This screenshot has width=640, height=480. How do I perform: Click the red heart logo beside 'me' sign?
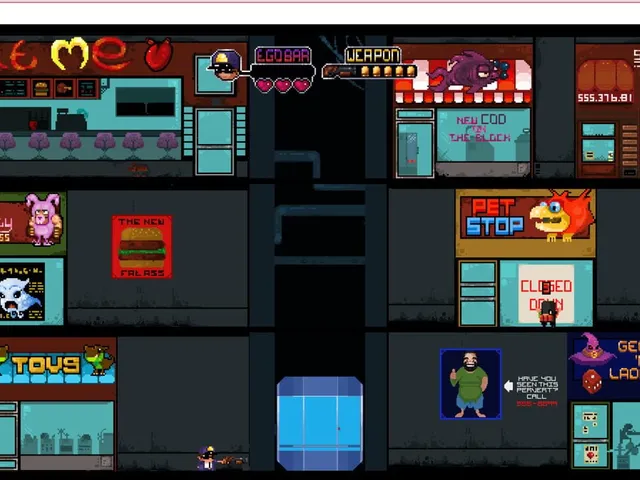159,54
